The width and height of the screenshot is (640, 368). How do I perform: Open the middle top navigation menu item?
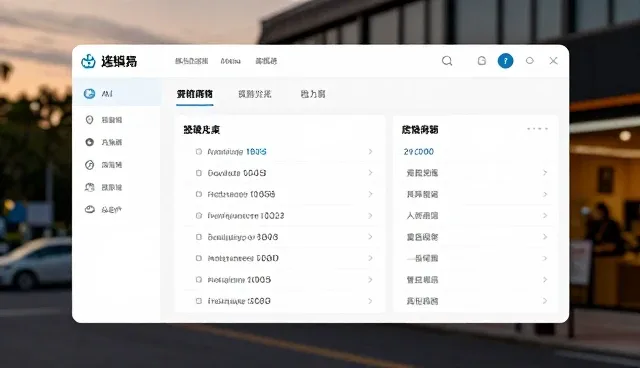pyautogui.click(x=231, y=61)
